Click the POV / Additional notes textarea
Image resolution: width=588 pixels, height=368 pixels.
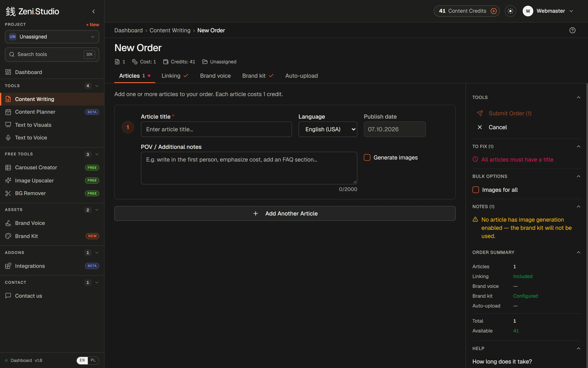249,168
